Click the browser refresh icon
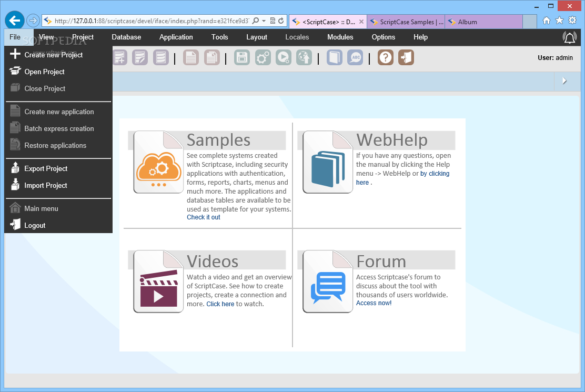 coord(281,21)
